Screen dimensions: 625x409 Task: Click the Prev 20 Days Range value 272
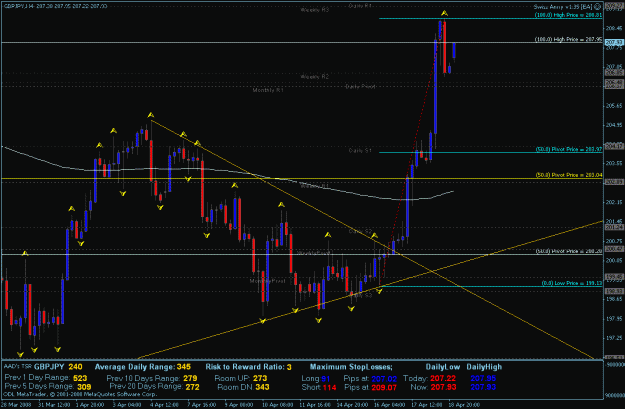coord(192,387)
